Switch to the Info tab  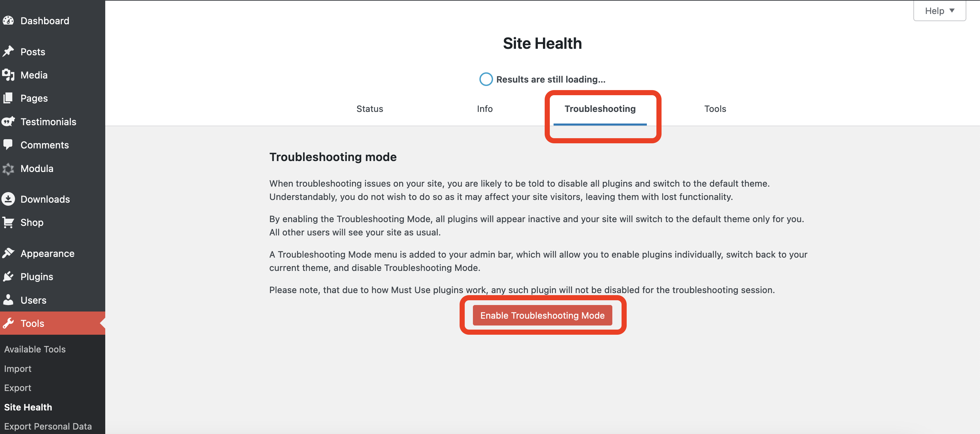pos(484,109)
